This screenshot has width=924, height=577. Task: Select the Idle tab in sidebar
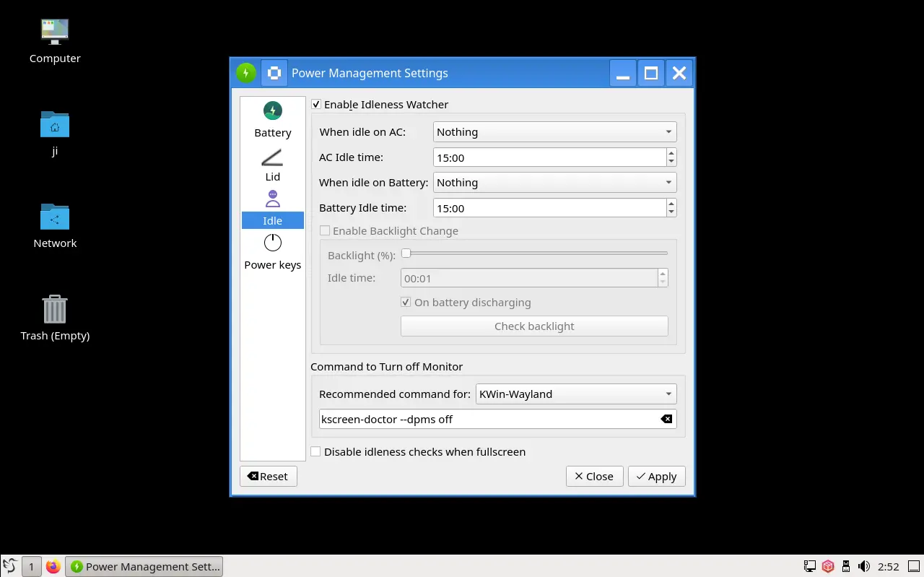272,209
